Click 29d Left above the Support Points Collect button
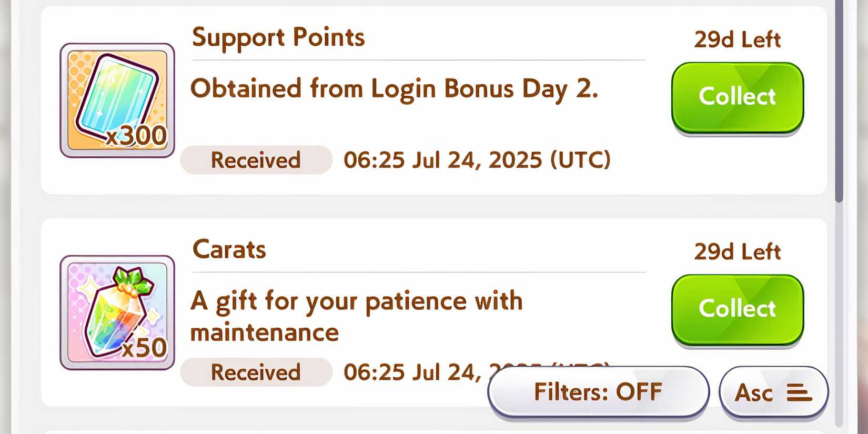868x434 pixels. [737, 39]
